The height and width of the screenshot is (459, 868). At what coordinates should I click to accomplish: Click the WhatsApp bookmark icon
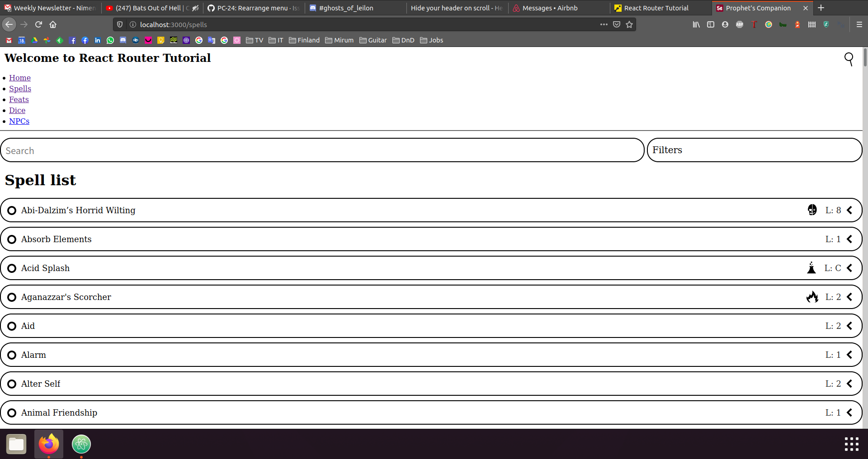pos(110,40)
